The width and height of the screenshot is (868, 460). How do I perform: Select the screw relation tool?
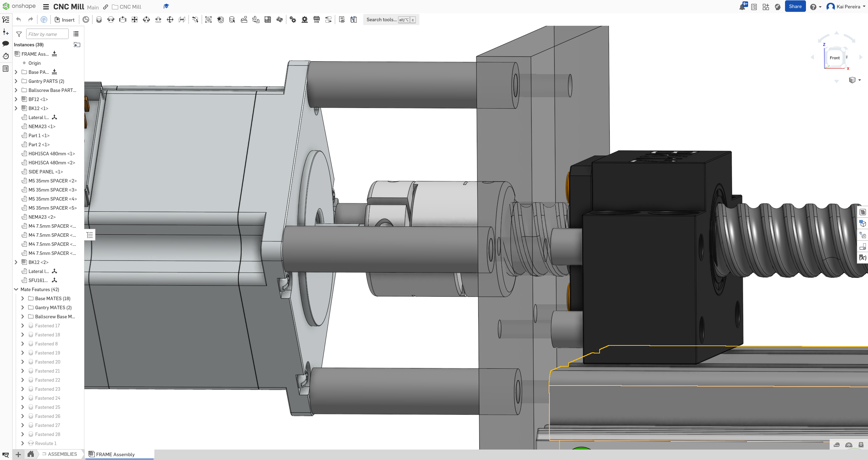pyautogui.click(x=317, y=20)
